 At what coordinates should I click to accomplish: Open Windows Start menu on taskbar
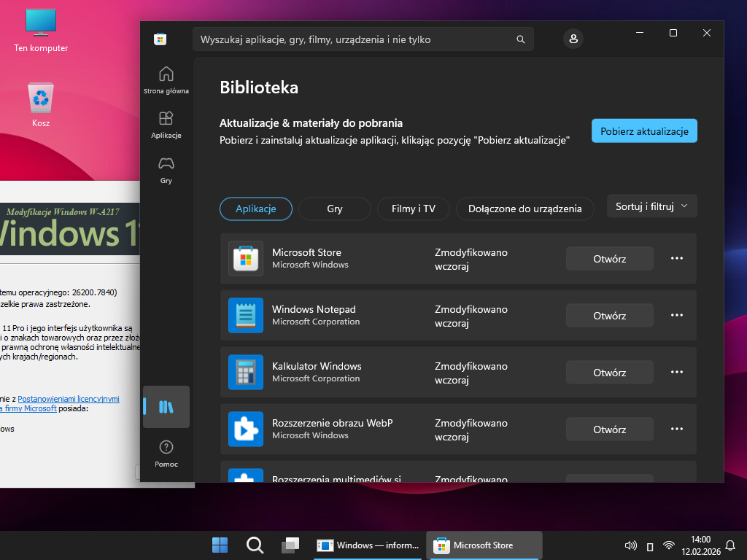click(220, 545)
